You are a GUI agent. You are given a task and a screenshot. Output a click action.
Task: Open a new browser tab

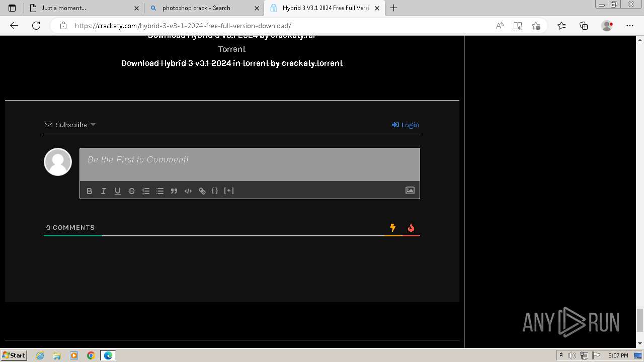pyautogui.click(x=394, y=8)
